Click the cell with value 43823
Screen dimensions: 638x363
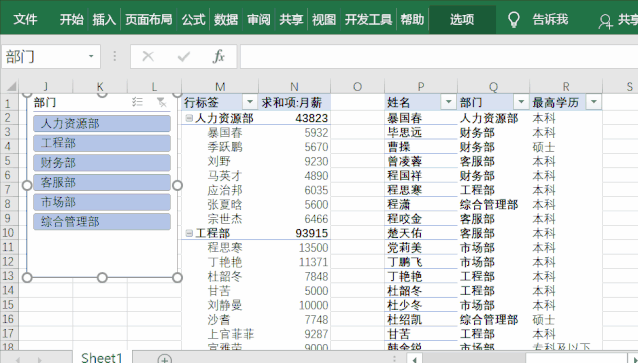295,118
